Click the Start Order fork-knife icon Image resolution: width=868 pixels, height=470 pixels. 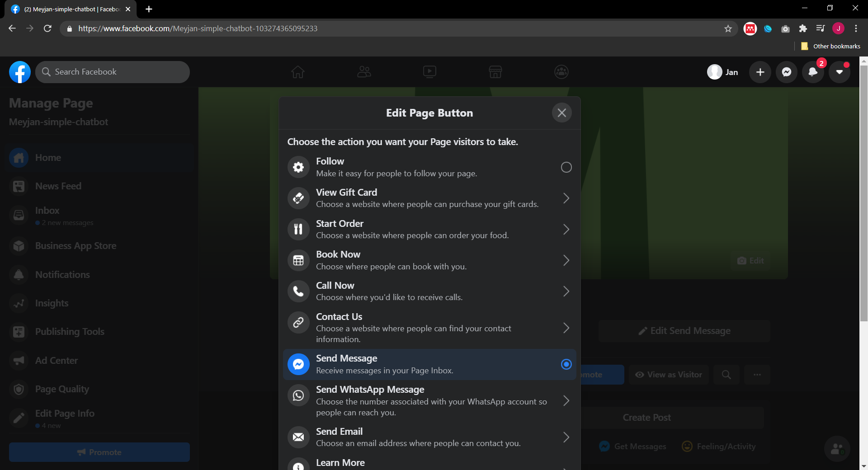point(298,229)
